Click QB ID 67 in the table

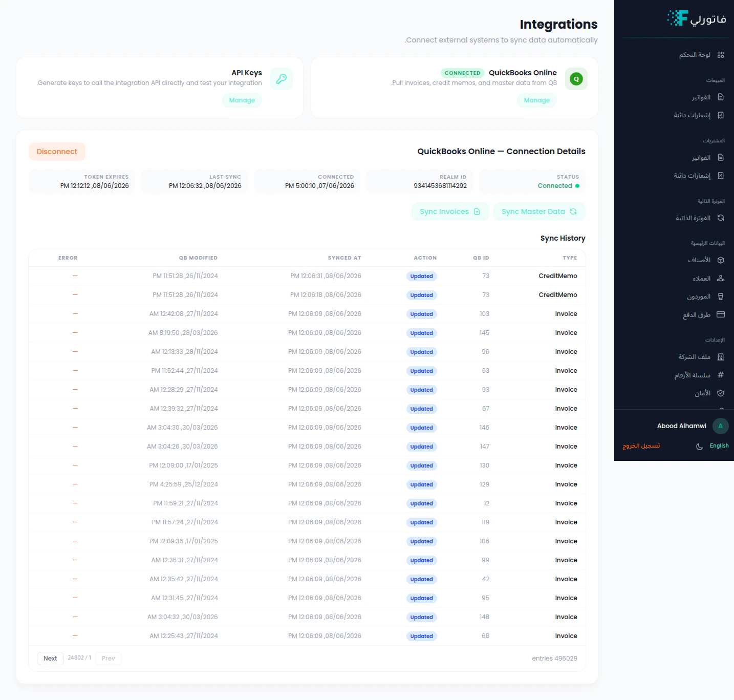click(x=486, y=409)
